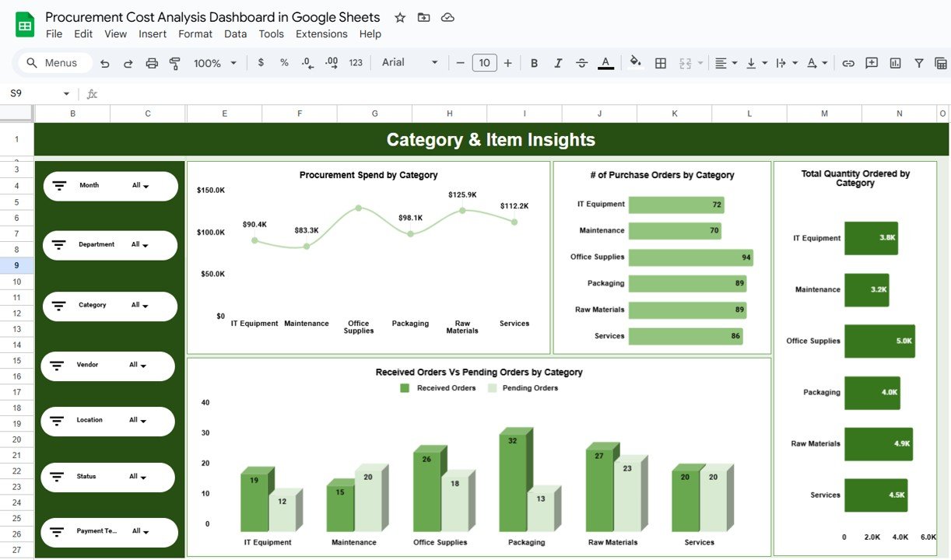Open the text color picker

(605, 63)
